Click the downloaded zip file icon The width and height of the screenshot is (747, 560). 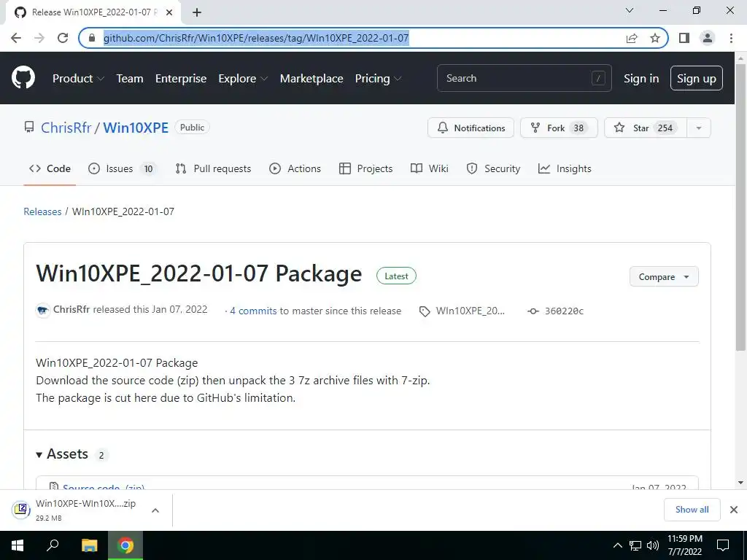click(21, 510)
